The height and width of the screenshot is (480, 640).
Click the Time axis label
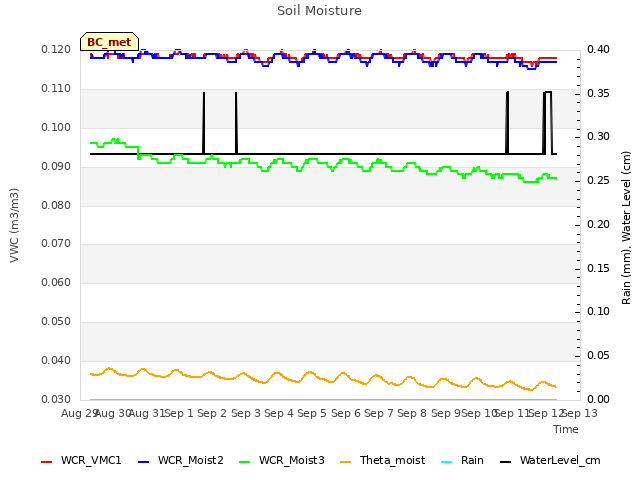566,429
